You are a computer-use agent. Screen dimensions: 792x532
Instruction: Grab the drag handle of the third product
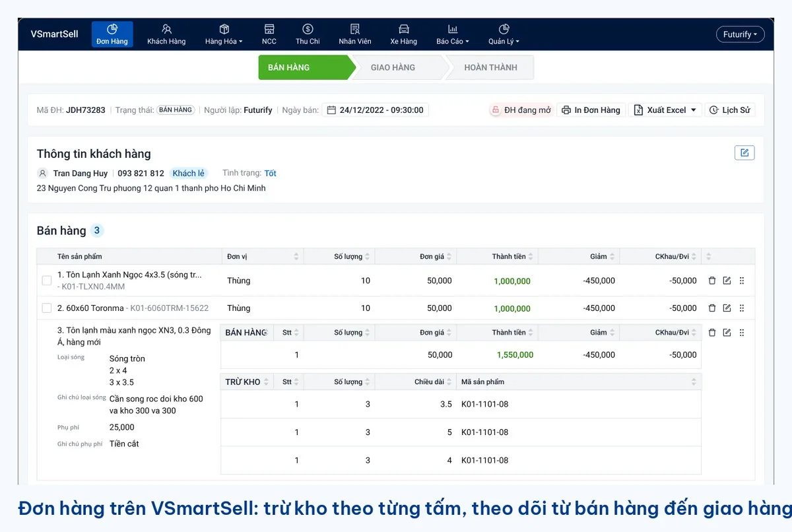click(x=742, y=333)
